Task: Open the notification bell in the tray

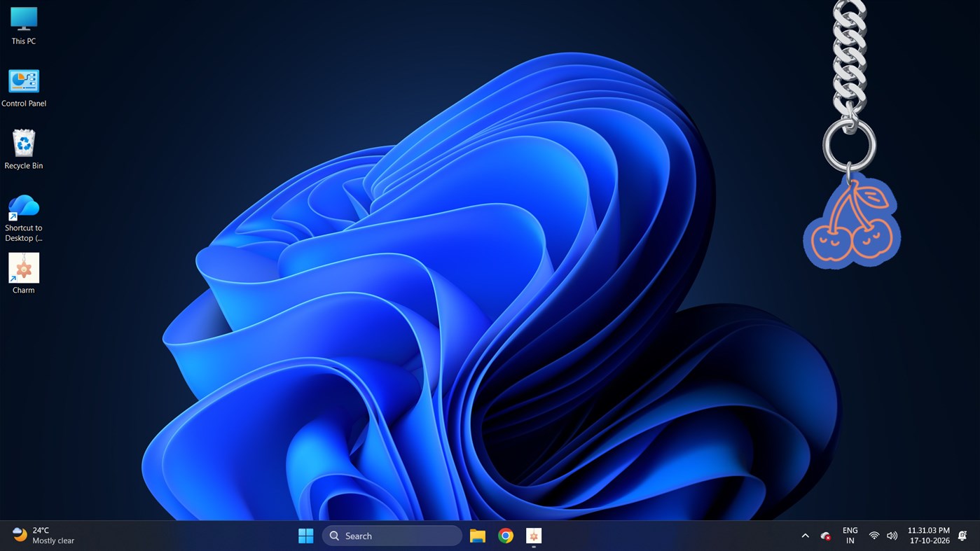Action: tap(962, 536)
